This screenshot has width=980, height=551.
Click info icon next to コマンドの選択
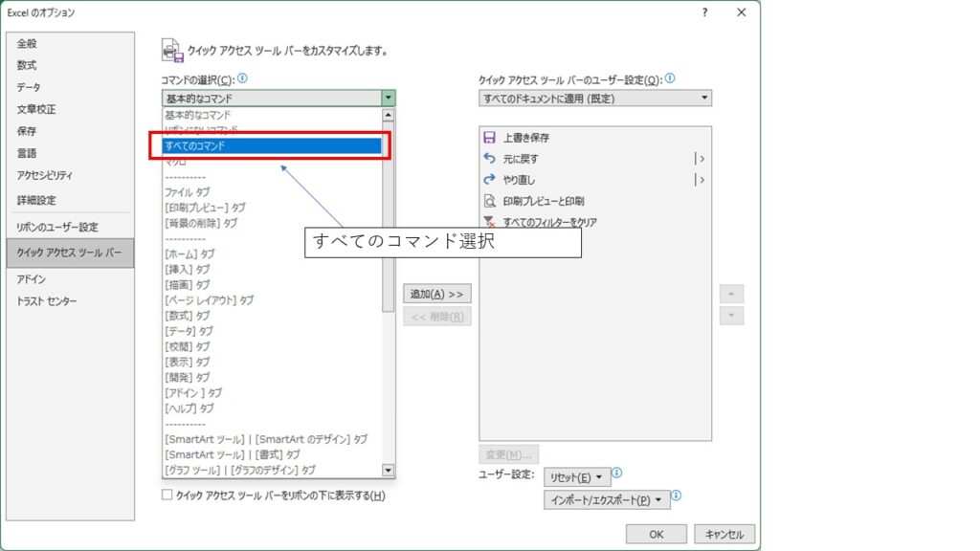coord(243,79)
